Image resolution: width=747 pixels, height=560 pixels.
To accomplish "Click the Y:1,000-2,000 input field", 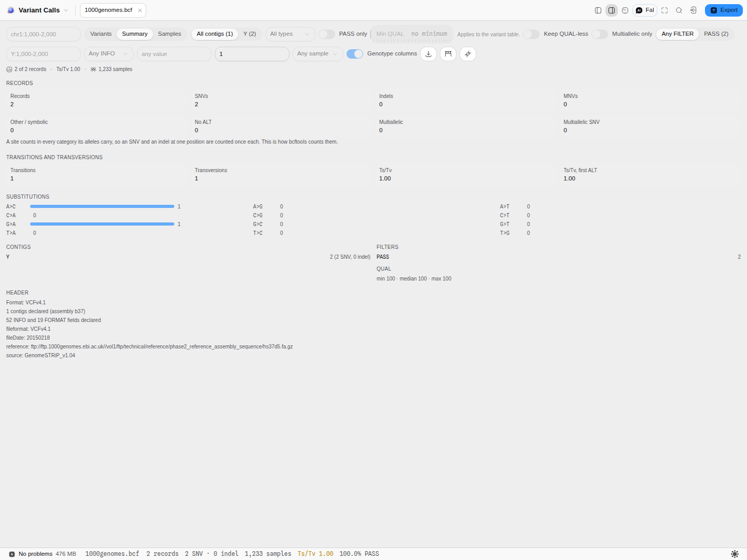I will click(x=44, y=54).
